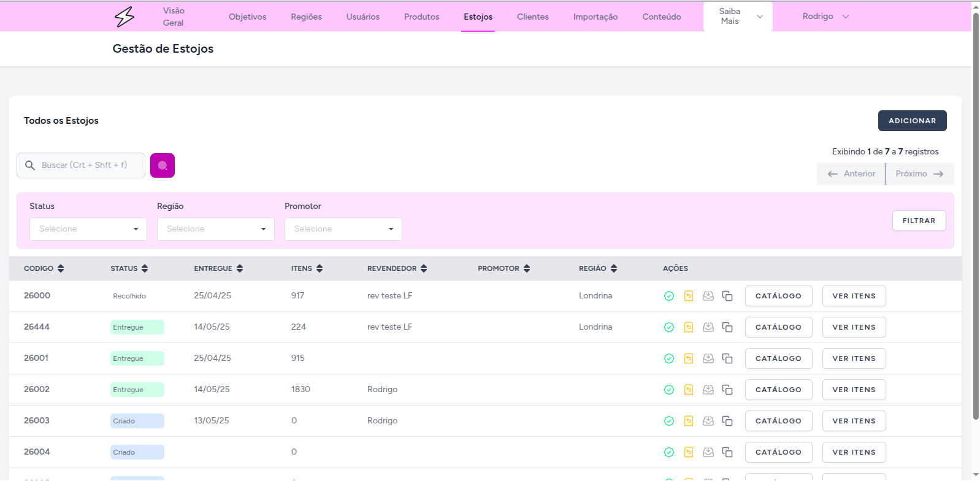Click the yellow return receipt icon for 26444
Image resolution: width=980 pixels, height=481 pixels.
[x=689, y=327]
